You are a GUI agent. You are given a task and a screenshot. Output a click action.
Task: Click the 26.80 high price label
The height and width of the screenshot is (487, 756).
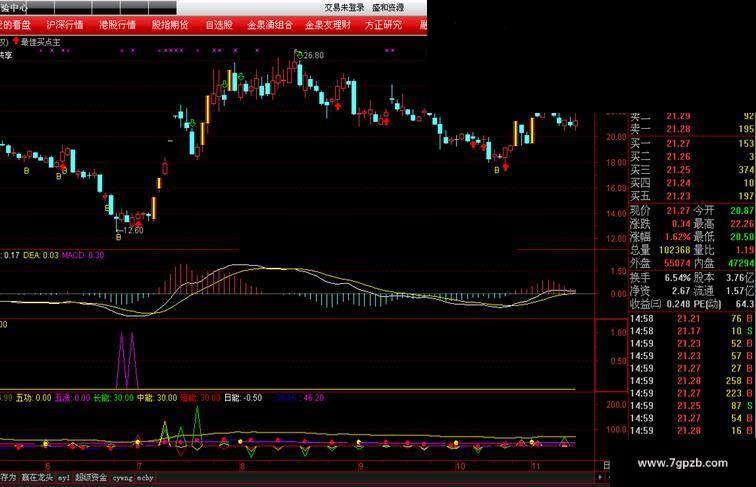click(314, 55)
